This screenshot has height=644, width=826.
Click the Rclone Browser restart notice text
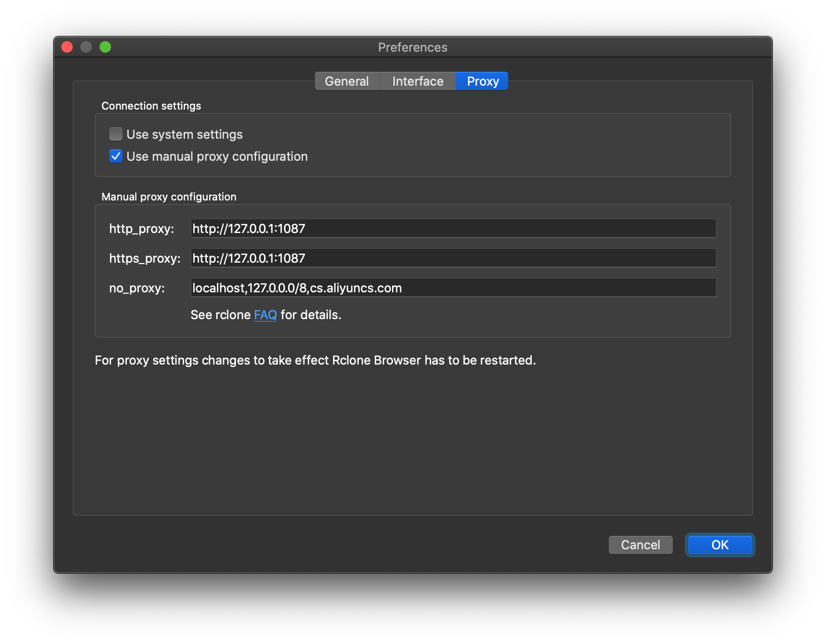[x=315, y=360]
